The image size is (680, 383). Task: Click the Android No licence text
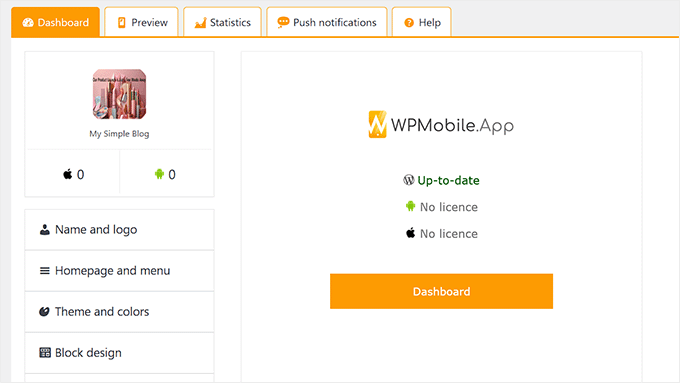[449, 207]
